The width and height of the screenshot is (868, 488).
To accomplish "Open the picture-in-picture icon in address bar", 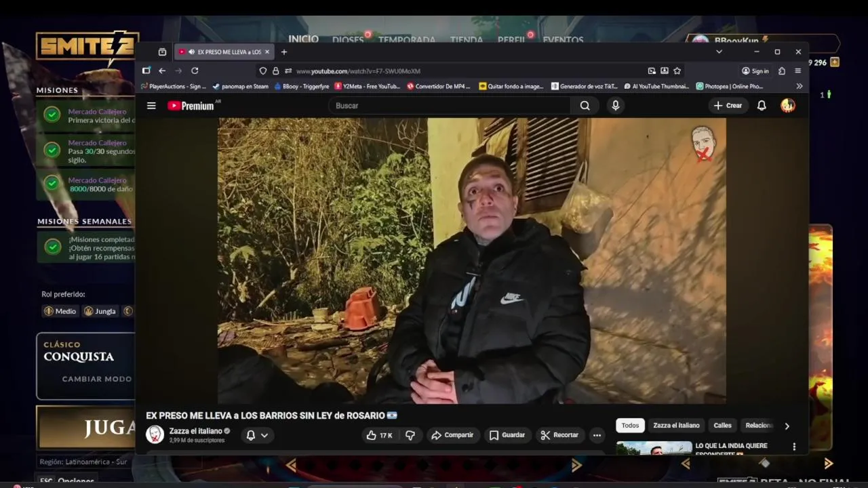I will [652, 70].
